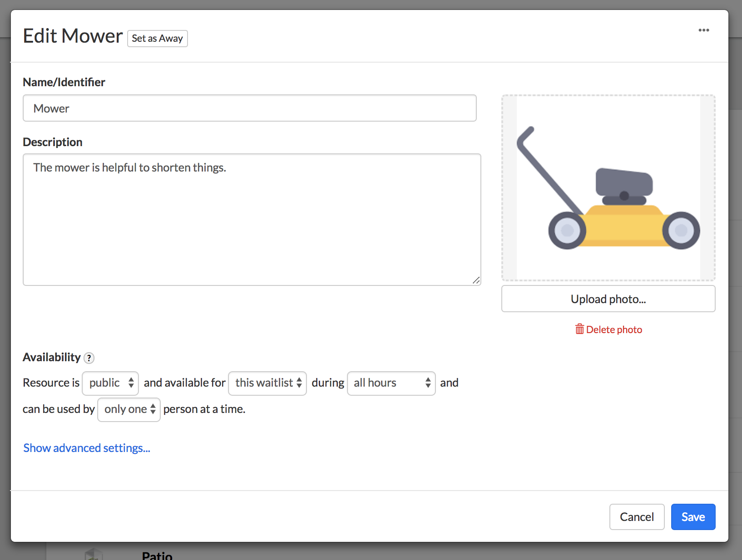Click the red trash icon
The width and height of the screenshot is (742, 560).
(x=579, y=329)
